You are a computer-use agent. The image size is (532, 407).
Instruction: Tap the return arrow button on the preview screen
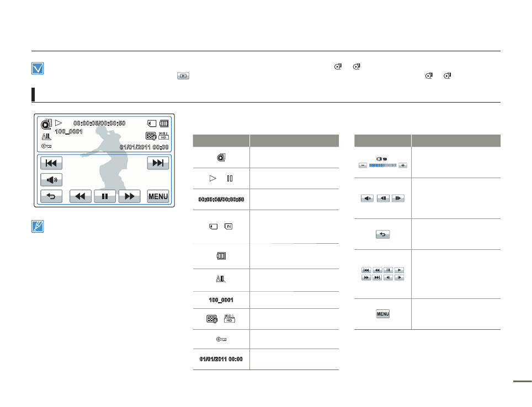coord(51,197)
